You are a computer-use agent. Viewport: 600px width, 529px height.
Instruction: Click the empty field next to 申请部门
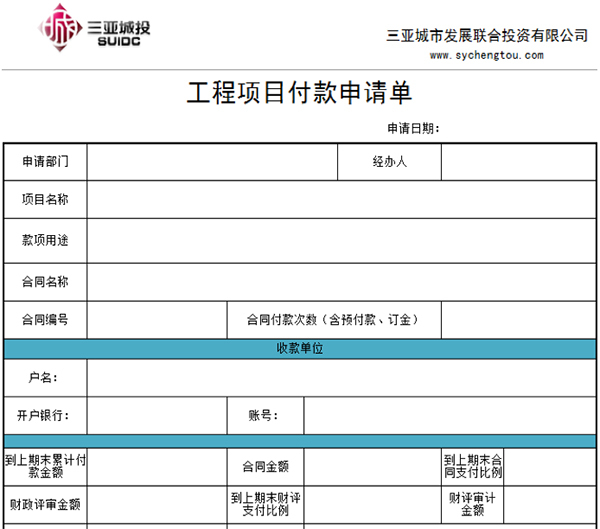212,162
